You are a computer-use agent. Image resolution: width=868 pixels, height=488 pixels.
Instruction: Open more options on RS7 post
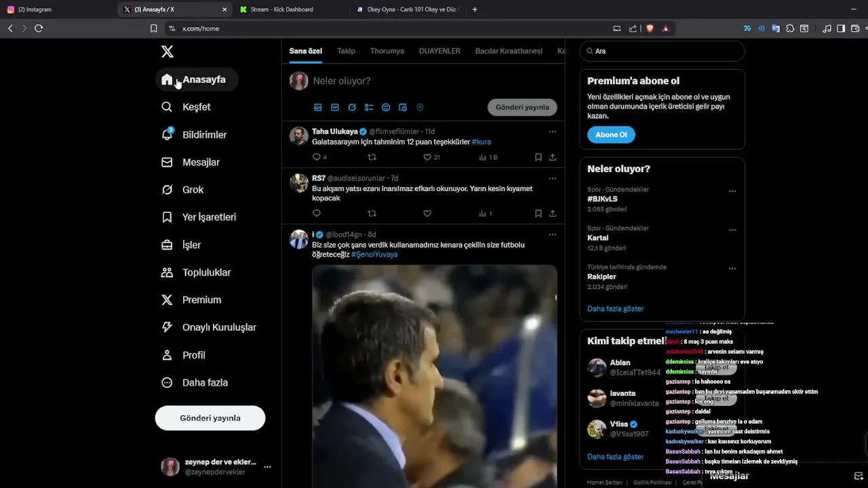553,178
